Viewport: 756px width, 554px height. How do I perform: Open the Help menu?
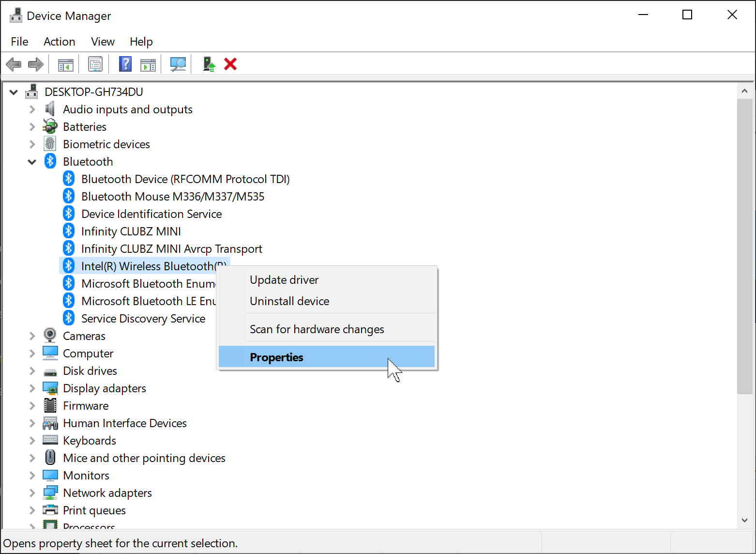tap(141, 42)
